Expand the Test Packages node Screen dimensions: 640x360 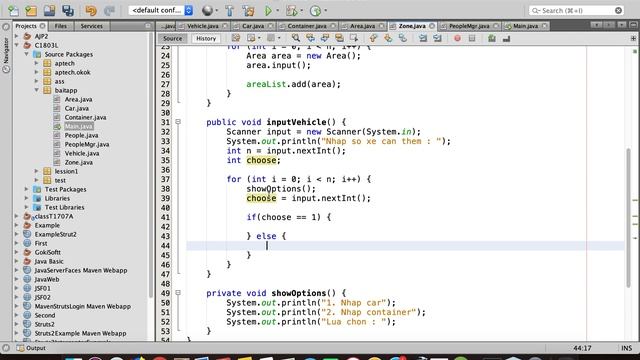(27, 189)
